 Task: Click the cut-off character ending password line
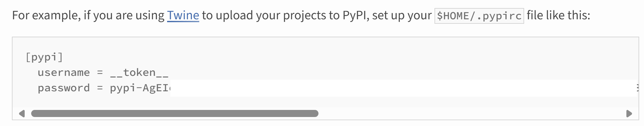(x=638, y=88)
